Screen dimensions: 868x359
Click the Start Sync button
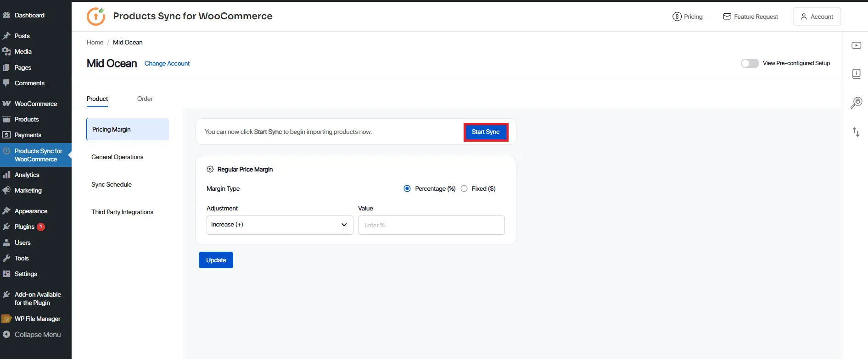click(486, 132)
